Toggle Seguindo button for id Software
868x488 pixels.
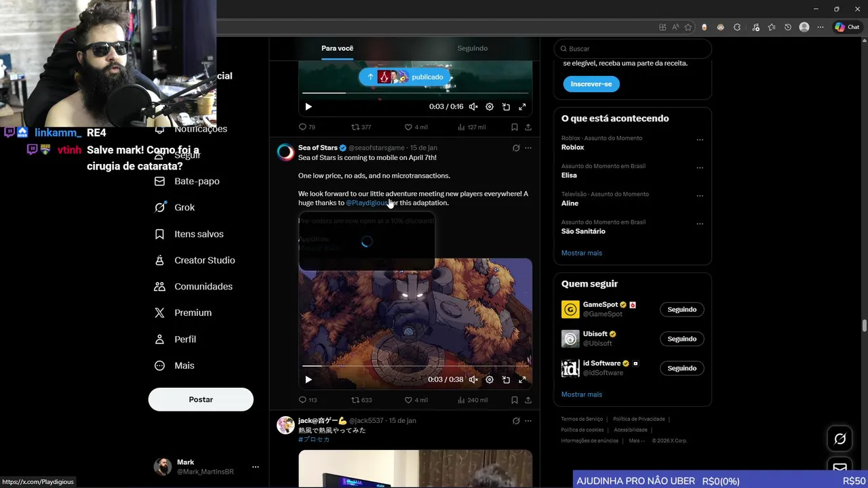(682, 368)
